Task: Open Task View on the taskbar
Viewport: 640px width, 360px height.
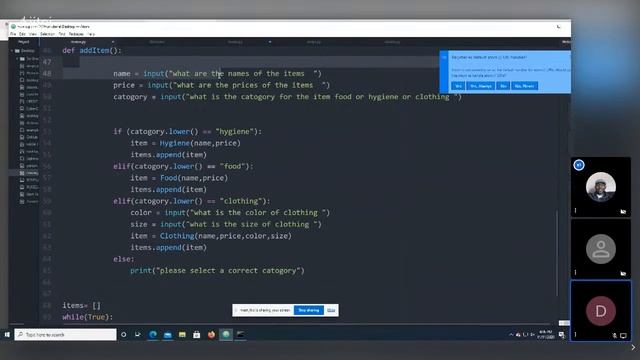Action: click(138, 335)
